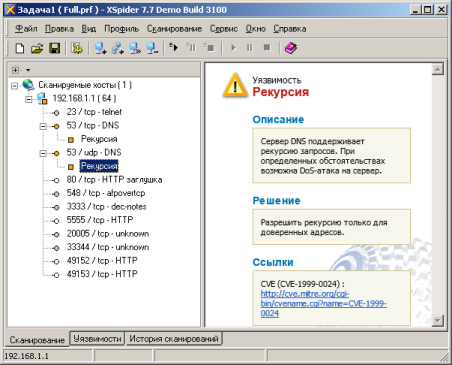This screenshot has width=452, height=365.
Task: Click the grayed Pause scan button
Action: 250,48
